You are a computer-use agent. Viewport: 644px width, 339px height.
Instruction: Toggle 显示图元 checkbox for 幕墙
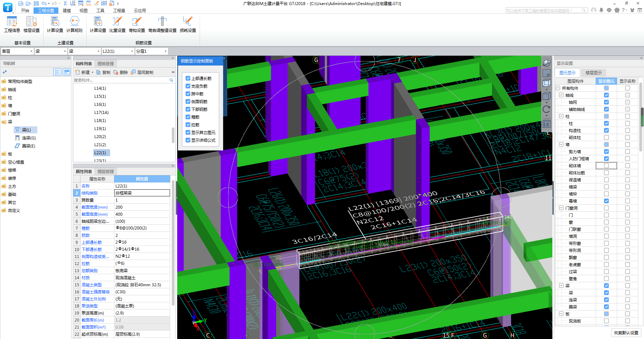606,201
